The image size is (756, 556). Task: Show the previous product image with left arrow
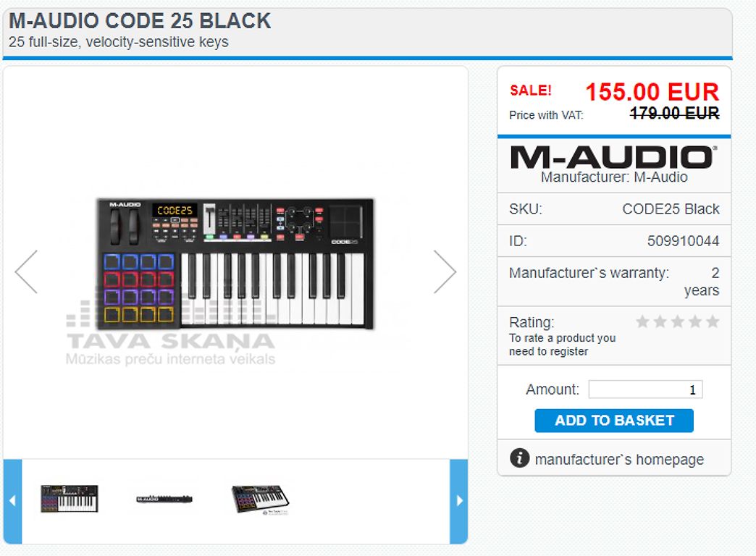pyautogui.click(x=26, y=272)
